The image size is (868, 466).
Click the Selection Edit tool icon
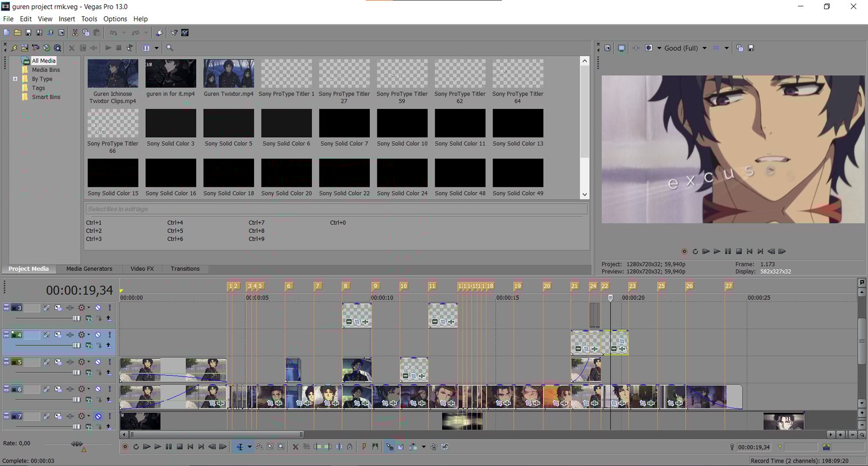[x=270, y=446]
